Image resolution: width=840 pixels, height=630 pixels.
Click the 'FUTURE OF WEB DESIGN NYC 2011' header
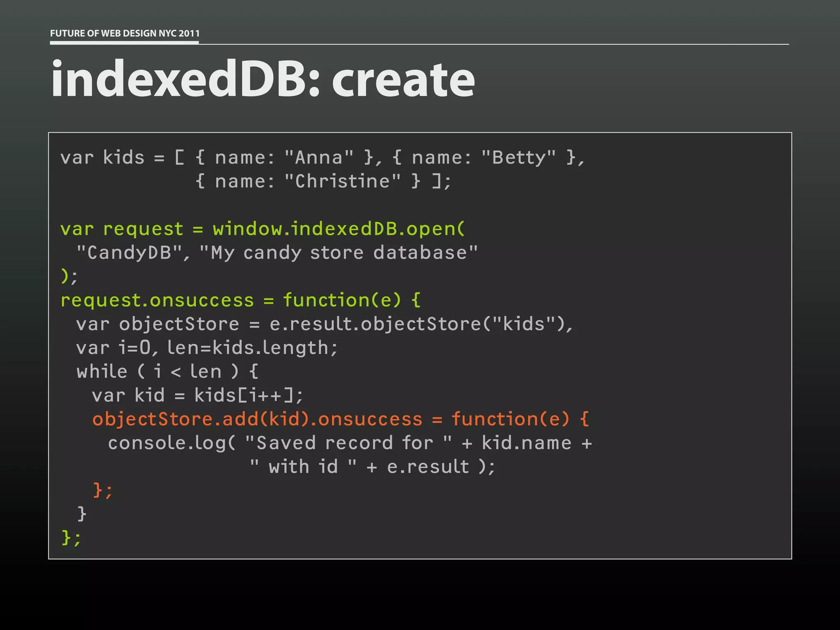tap(125, 33)
